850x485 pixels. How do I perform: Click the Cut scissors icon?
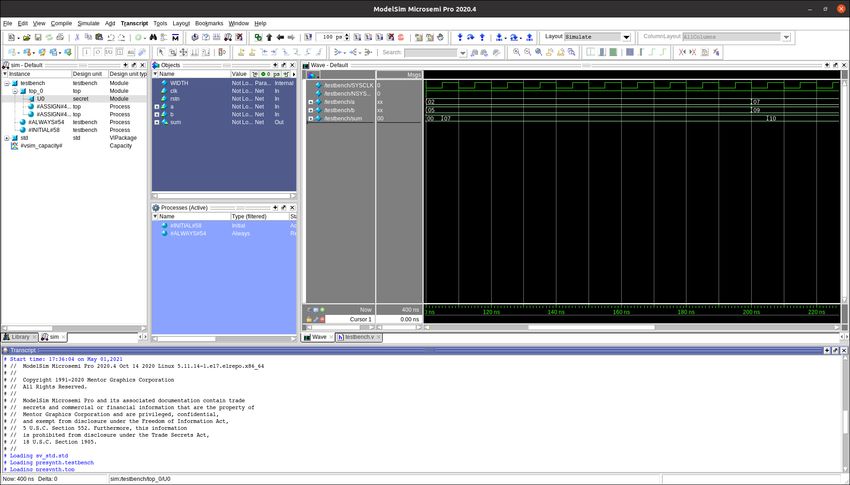77,37
